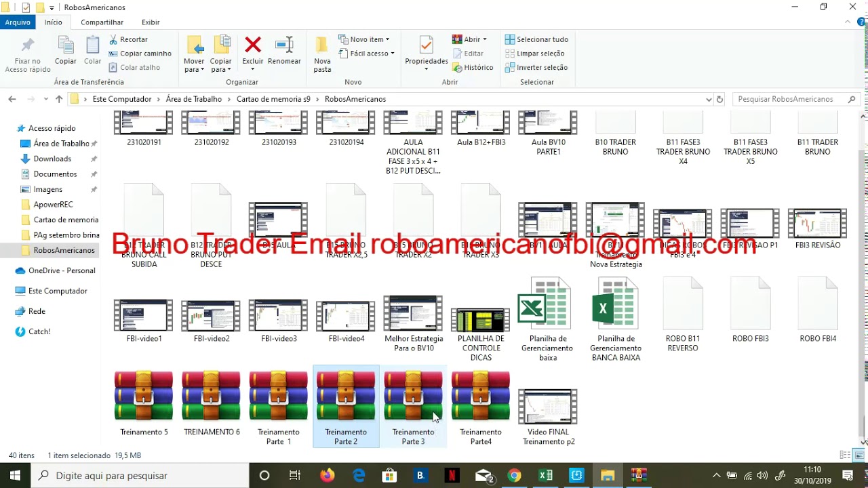This screenshot has width=868, height=488.
Task: Open the recent locations dropdown arrow
Action: (45, 99)
